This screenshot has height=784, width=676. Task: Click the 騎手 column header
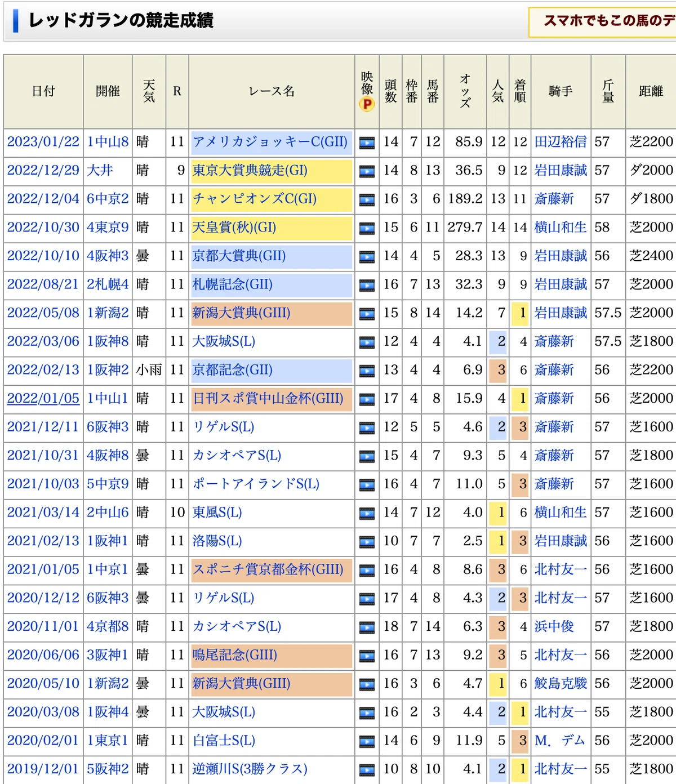pos(561,91)
